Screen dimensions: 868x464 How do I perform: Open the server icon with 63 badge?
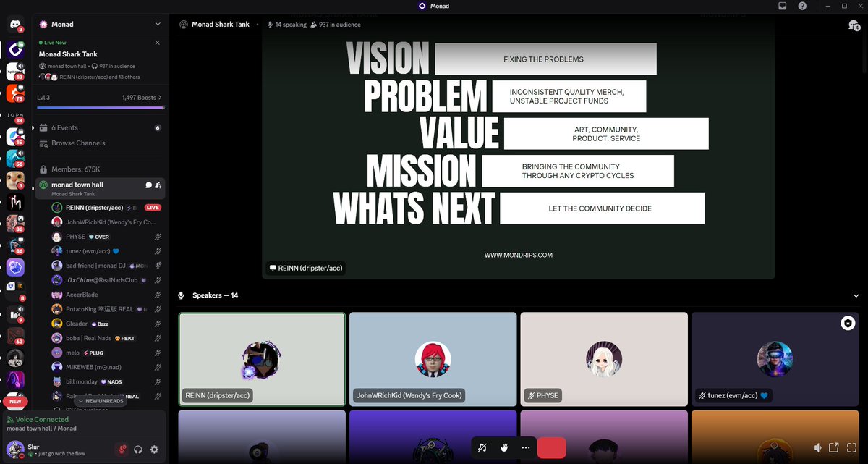coord(15,336)
